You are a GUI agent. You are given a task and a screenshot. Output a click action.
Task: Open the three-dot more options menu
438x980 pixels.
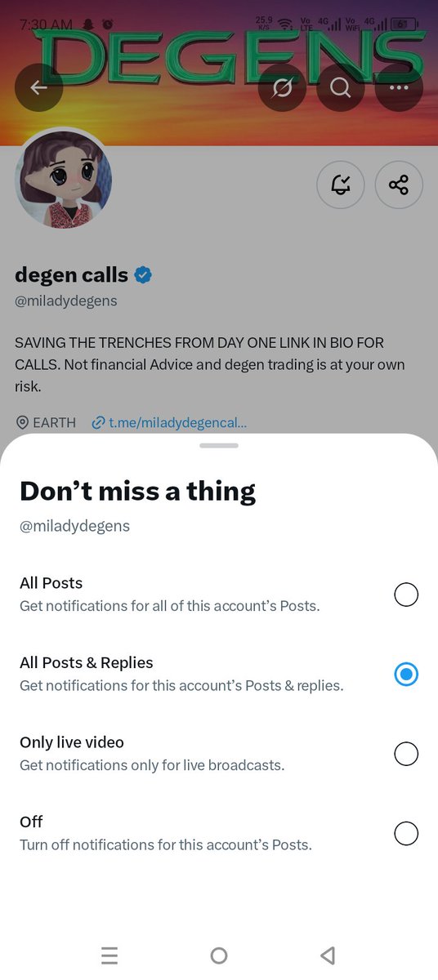point(400,87)
